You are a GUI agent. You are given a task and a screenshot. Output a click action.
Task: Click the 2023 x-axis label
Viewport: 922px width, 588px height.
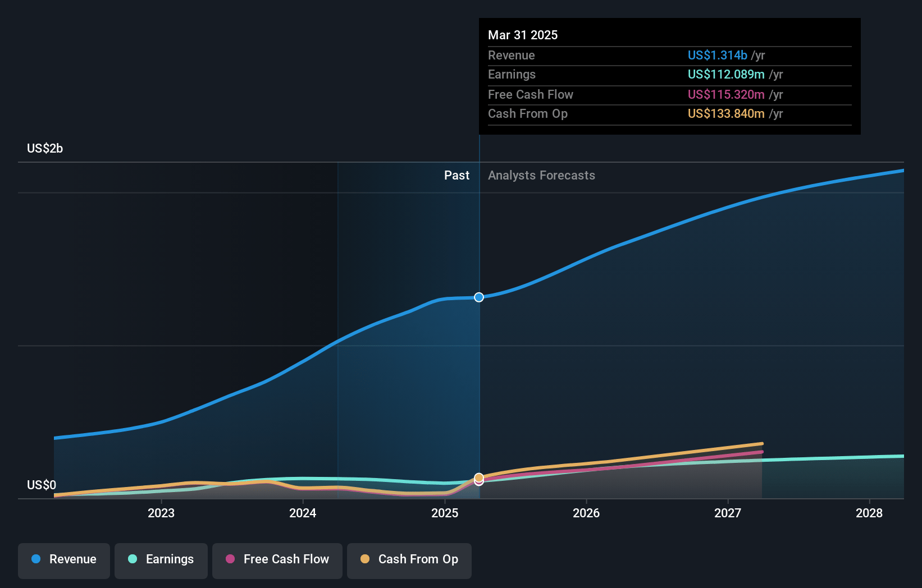click(161, 513)
